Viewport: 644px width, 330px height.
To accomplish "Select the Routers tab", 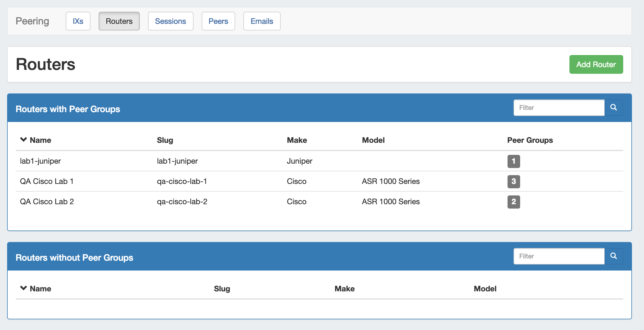I will tap(119, 21).
